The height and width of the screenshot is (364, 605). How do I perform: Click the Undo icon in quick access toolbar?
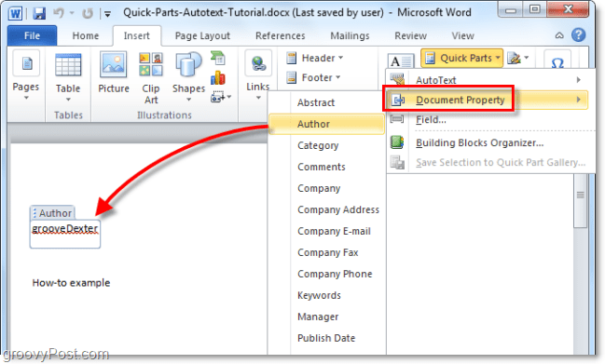tap(59, 13)
